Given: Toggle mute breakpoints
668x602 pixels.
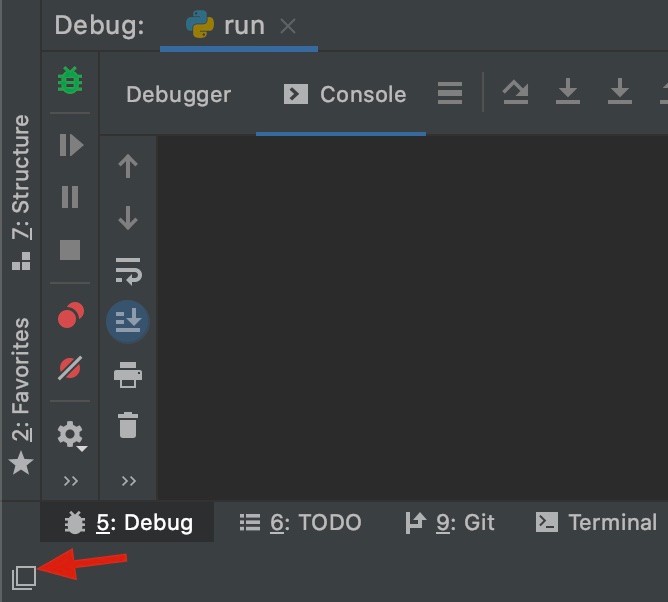Looking at the screenshot, I should coord(70,368).
